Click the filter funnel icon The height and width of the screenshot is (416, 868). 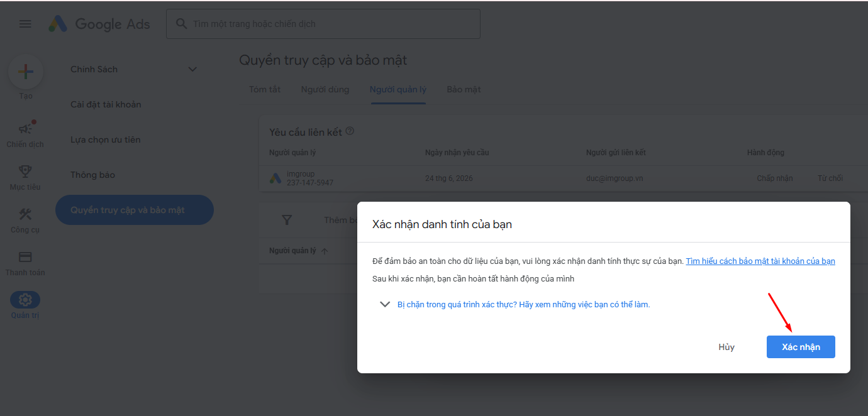[x=287, y=219]
